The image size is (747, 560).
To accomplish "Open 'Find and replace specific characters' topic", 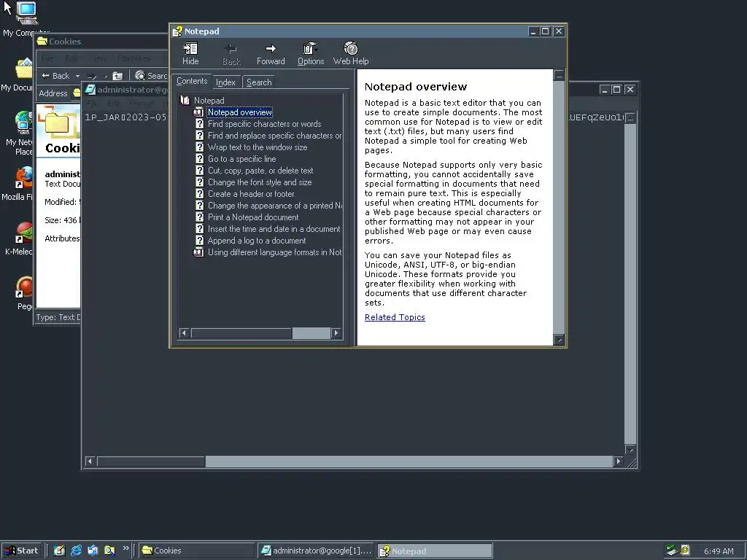I will pos(274,136).
